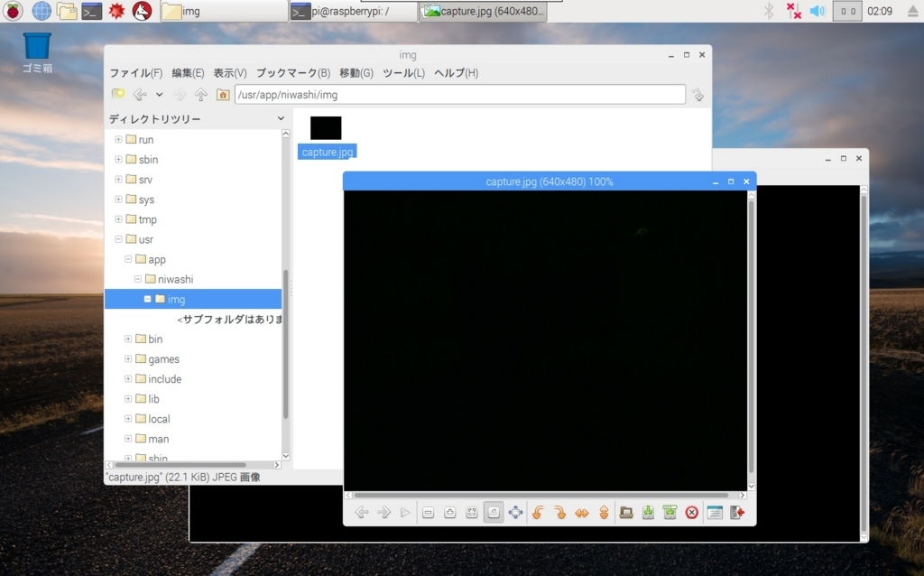Image resolution: width=924 pixels, height=576 pixels.
Task: Fit image to window size
Action: pyautogui.click(x=472, y=512)
